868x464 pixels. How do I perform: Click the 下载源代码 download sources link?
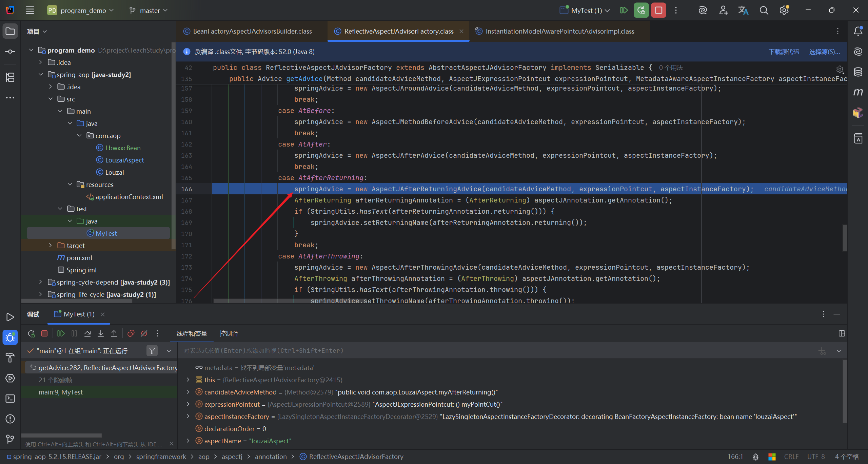coord(784,52)
